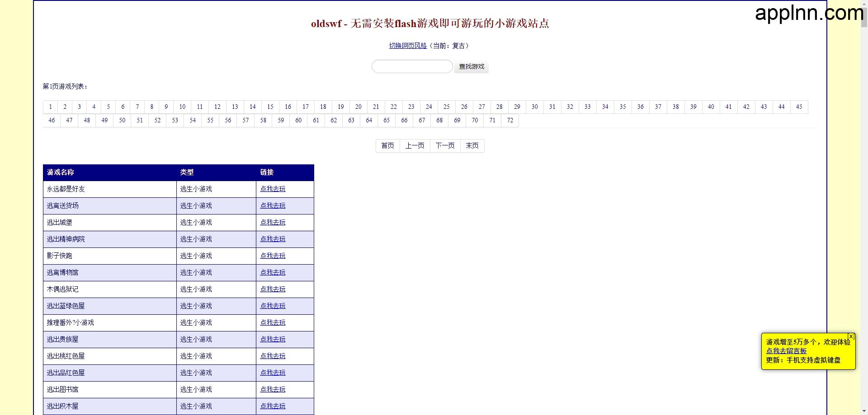Click the 逃生小游戏 type label for 木偶逃狱记

[196, 289]
